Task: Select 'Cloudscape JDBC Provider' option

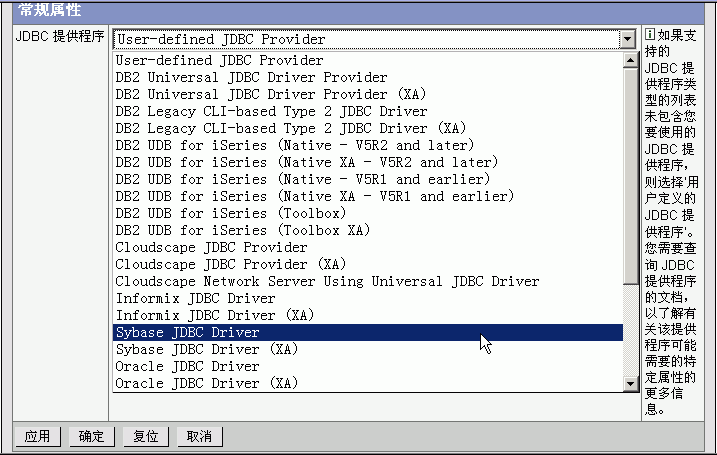Action: (x=368, y=247)
